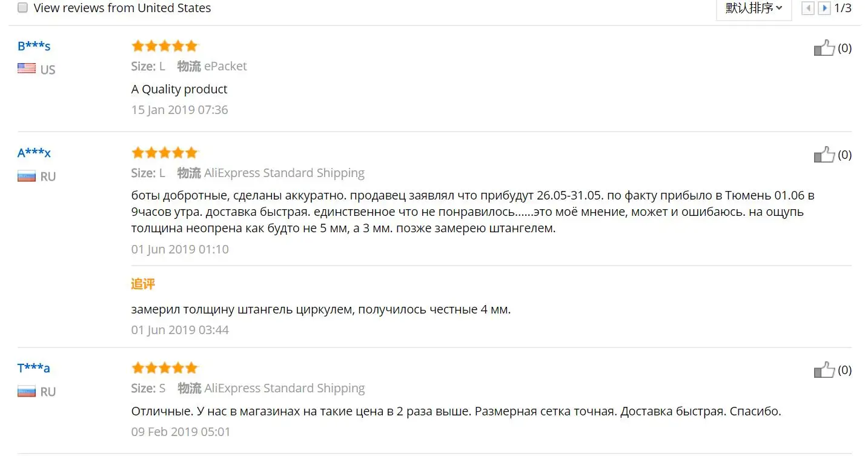
Task: Click the 追评 follow-up review label
Action: (143, 284)
